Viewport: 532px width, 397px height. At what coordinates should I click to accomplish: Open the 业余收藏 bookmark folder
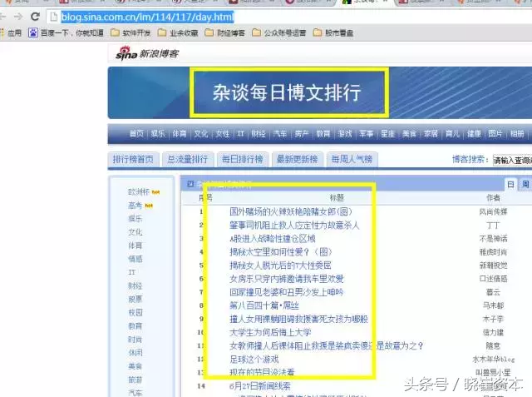tap(183, 33)
